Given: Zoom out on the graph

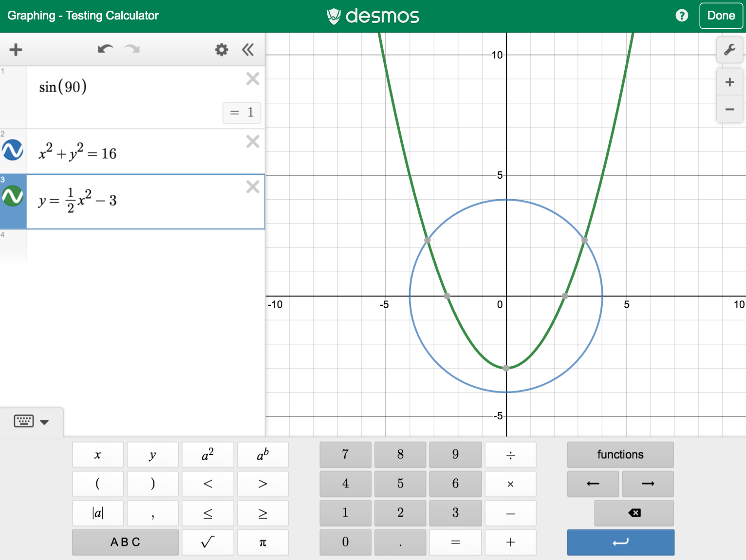Looking at the screenshot, I should point(729,110).
